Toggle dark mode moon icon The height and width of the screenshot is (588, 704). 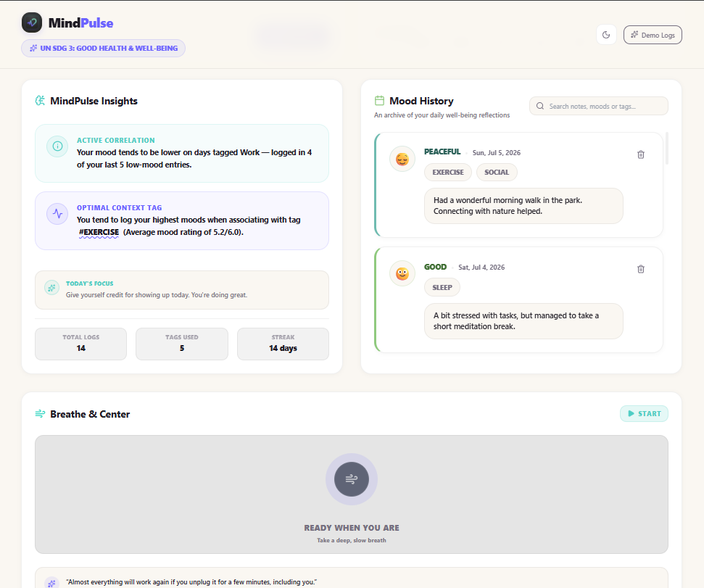(x=606, y=35)
